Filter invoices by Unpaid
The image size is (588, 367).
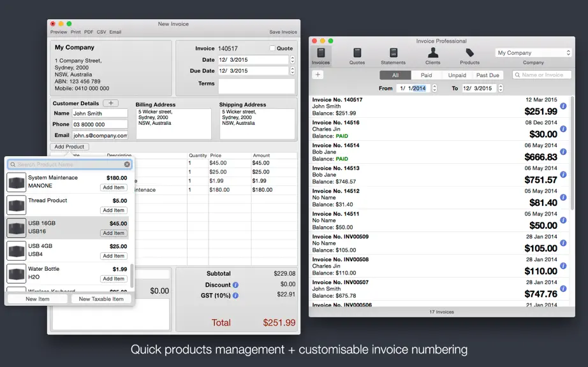(x=457, y=75)
